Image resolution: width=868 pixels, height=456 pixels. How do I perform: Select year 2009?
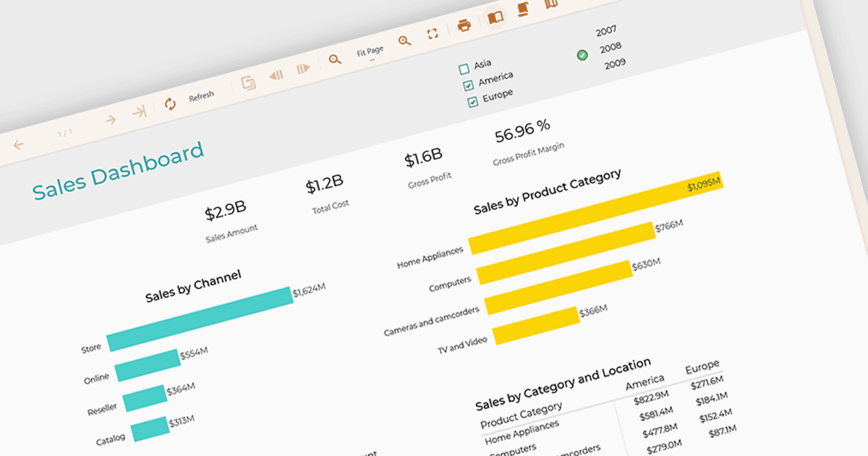[x=615, y=64]
